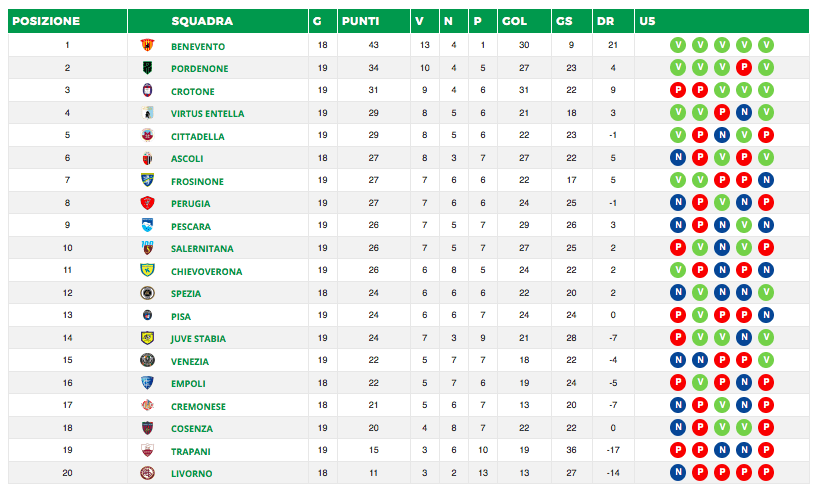Viewport: 818px width, 501px height.
Task: Sort table by PUNTI column header
Action: click(x=360, y=21)
